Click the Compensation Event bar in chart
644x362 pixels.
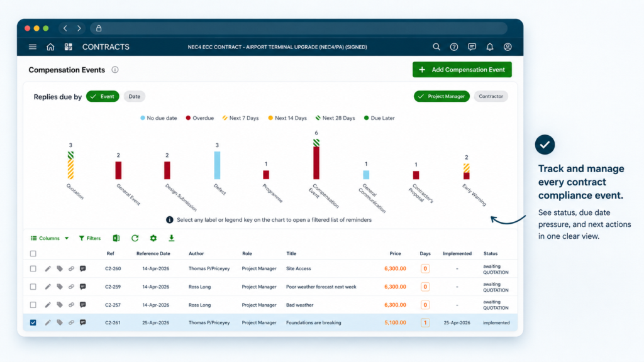point(316,159)
